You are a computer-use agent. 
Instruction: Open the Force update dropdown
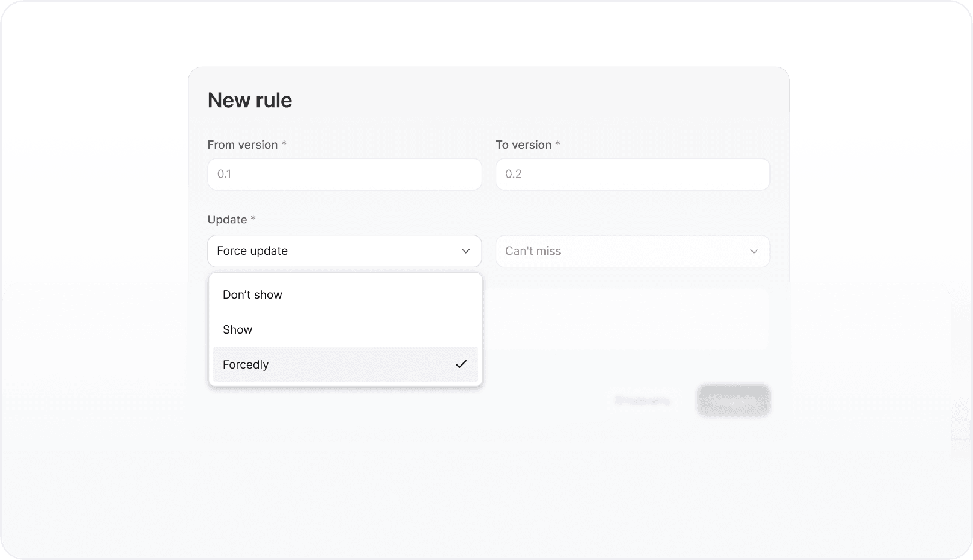(344, 251)
